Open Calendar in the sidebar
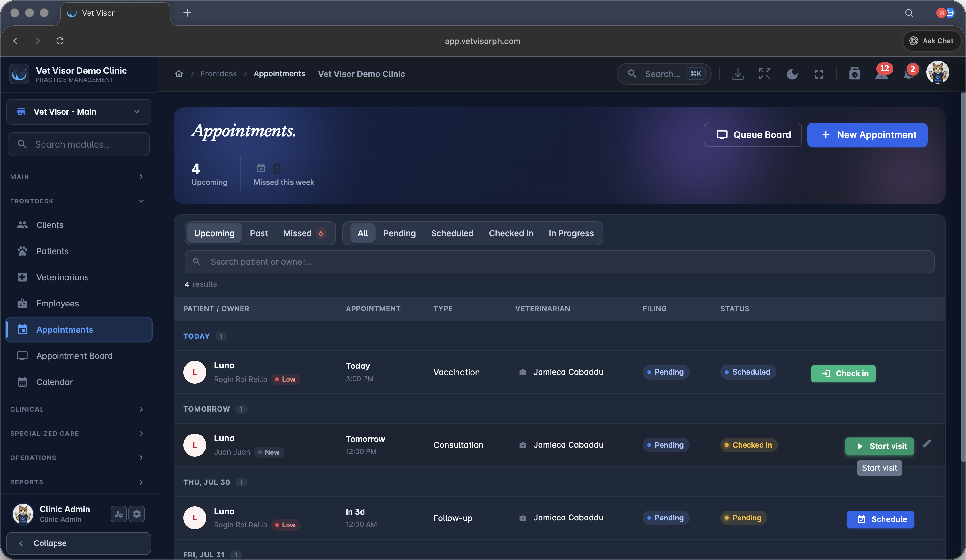 point(79,382)
